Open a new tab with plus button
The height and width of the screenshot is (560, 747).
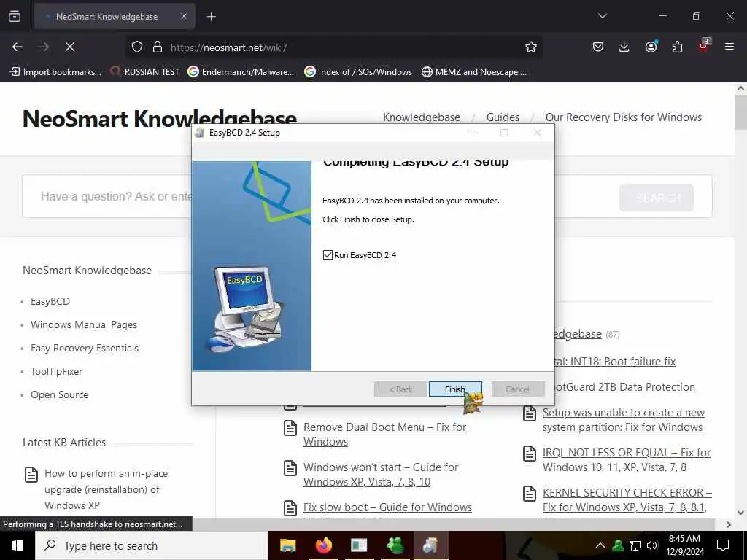click(x=212, y=17)
